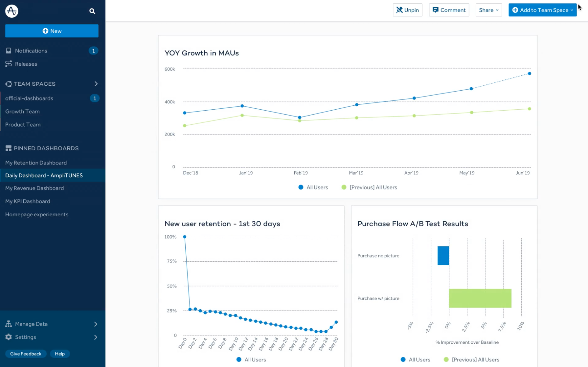Select the Growth Team space
Viewport: 588px width, 367px height.
click(x=22, y=111)
